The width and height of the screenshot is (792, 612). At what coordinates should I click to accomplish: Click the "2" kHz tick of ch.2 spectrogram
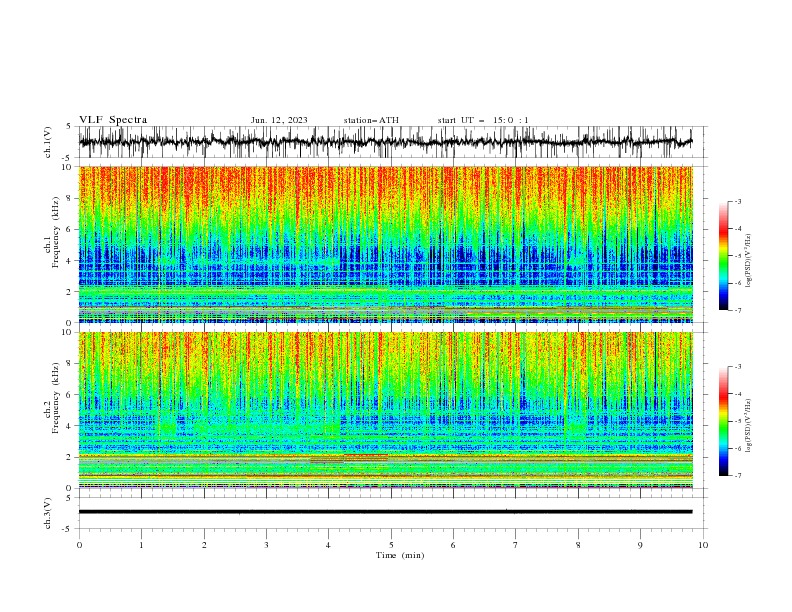pyautogui.click(x=71, y=457)
